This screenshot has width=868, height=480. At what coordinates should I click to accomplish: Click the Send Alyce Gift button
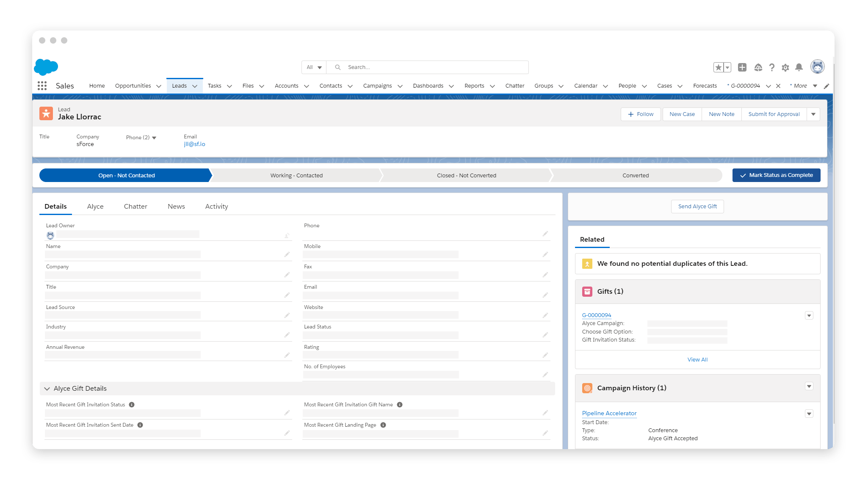(x=697, y=207)
